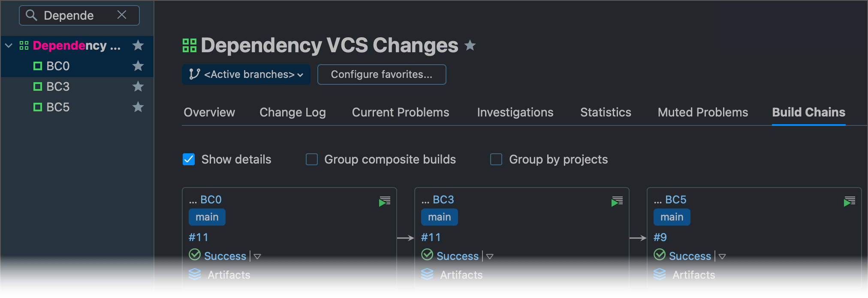Click the Configure favorites button
Screen dimensions: 868x298
pos(381,74)
